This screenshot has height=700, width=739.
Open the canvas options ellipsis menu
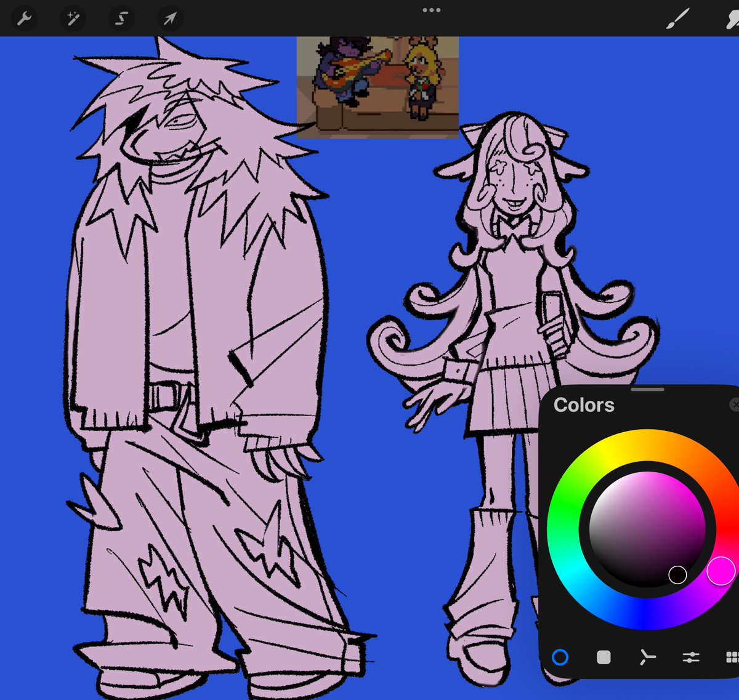[x=431, y=9]
